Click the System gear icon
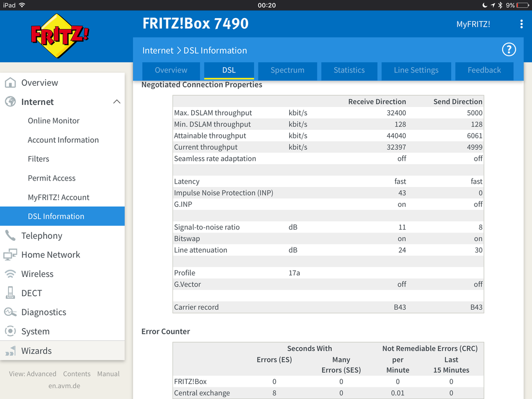The width and height of the screenshot is (532, 399). 10,331
